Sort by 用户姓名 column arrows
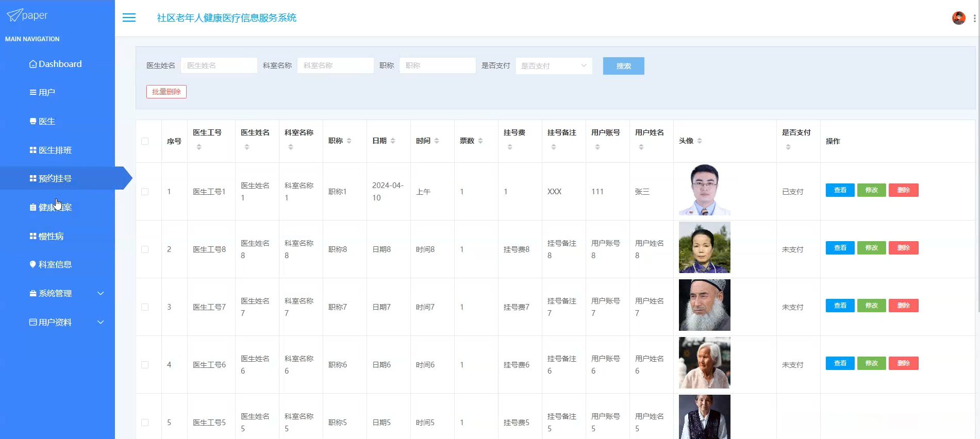Screen dimensions: 980x439 click(641, 147)
